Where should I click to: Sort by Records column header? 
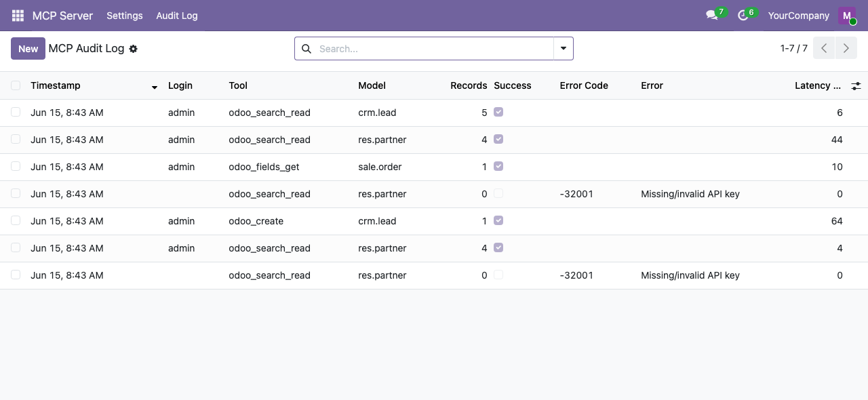469,85
